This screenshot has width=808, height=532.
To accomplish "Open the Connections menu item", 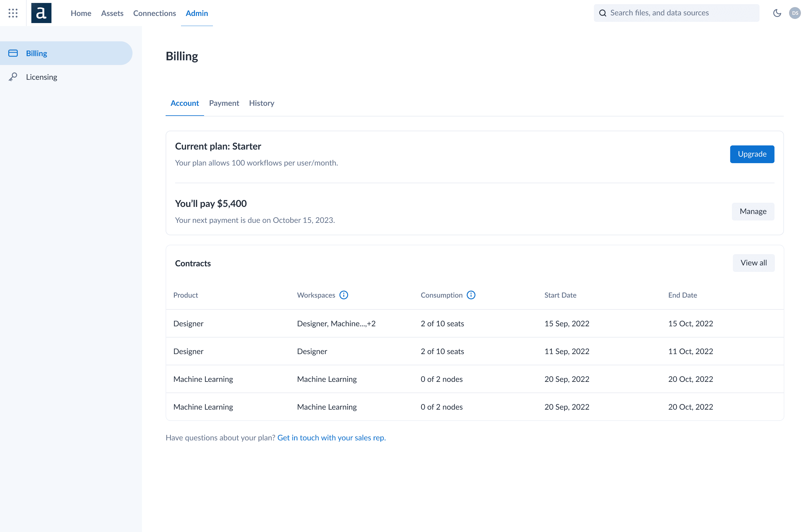I will pos(154,13).
